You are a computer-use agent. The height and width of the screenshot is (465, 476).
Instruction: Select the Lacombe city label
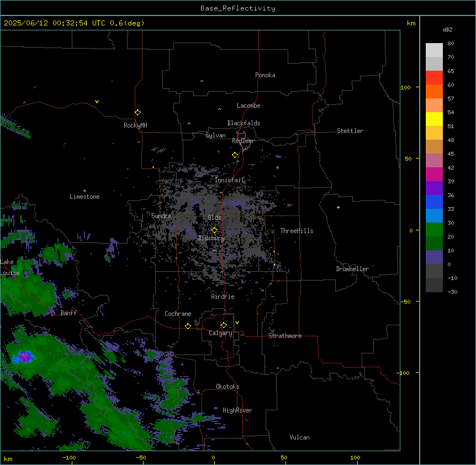coord(248,105)
